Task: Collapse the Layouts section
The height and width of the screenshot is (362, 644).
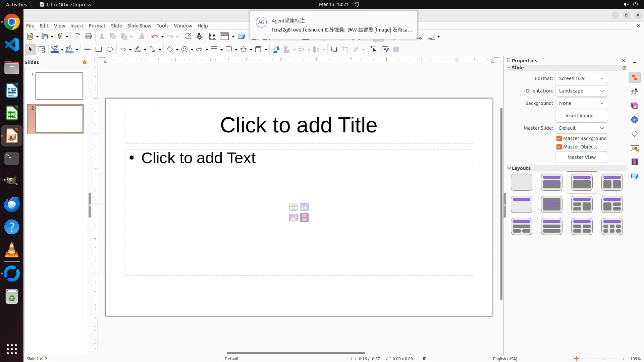Action: pos(509,168)
